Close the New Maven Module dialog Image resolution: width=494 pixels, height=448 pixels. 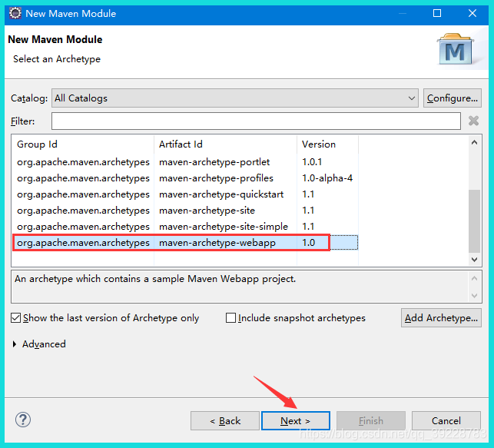coord(472,13)
